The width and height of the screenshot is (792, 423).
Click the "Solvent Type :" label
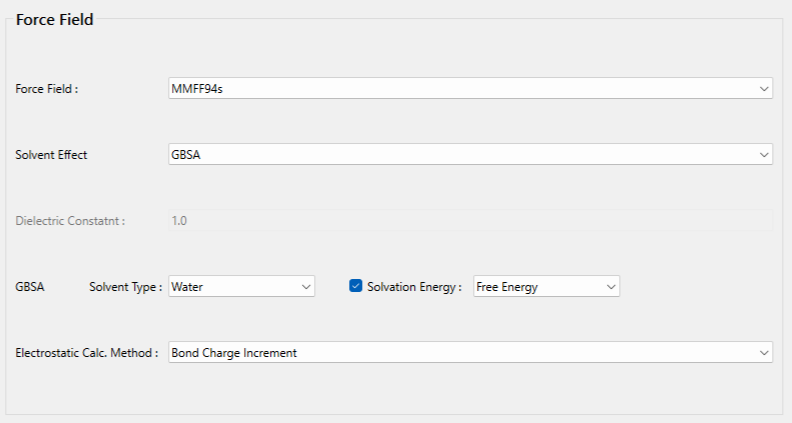(x=125, y=287)
